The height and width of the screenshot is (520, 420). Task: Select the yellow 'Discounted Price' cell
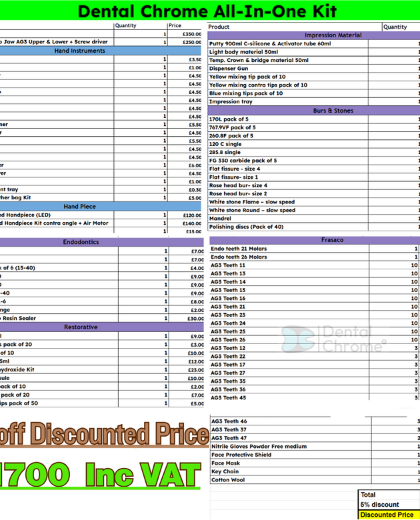click(x=389, y=515)
